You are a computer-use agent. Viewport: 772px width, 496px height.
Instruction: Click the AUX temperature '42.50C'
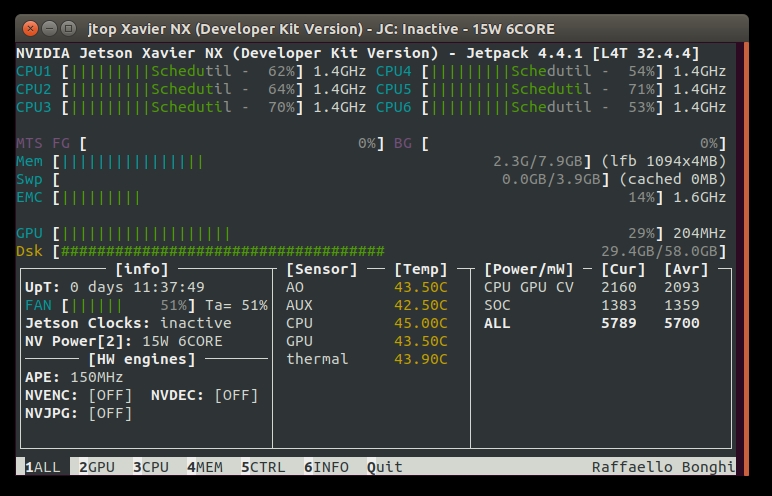pos(420,305)
